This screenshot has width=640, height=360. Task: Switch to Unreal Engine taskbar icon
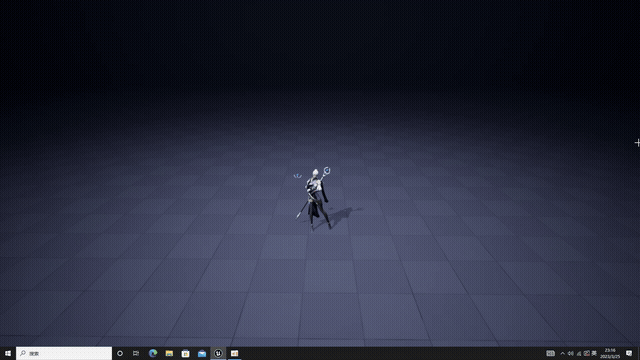[218, 353]
